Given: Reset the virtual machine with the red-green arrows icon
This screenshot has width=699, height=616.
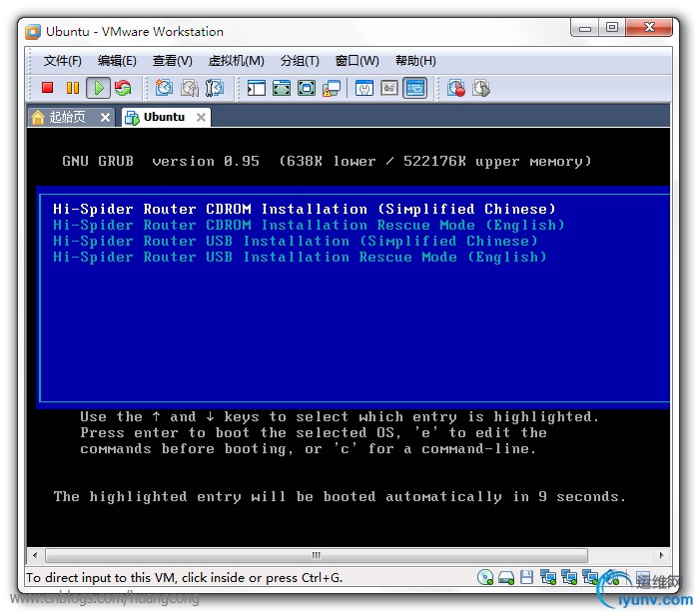Looking at the screenshot, I should 123,88.
